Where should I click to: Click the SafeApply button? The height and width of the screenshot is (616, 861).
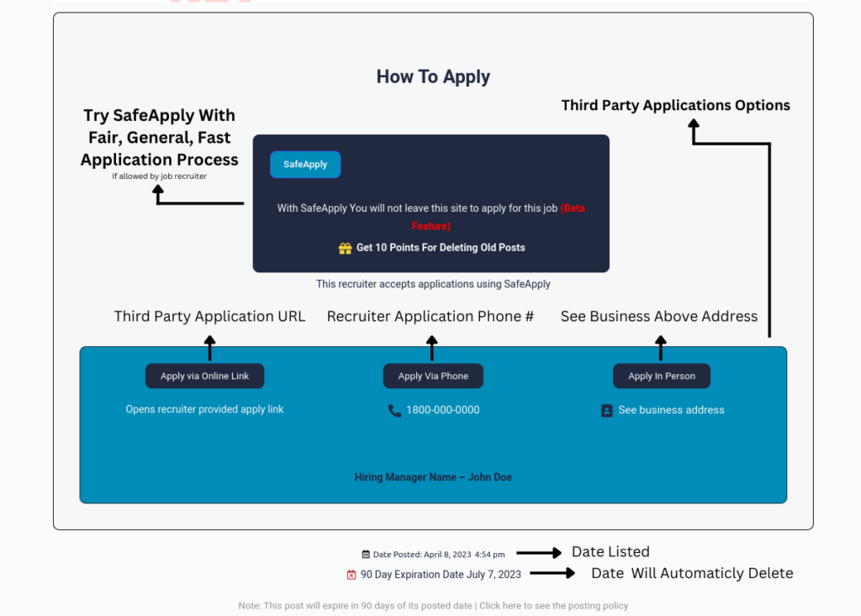pyautogui.click(x=305, y=164)
